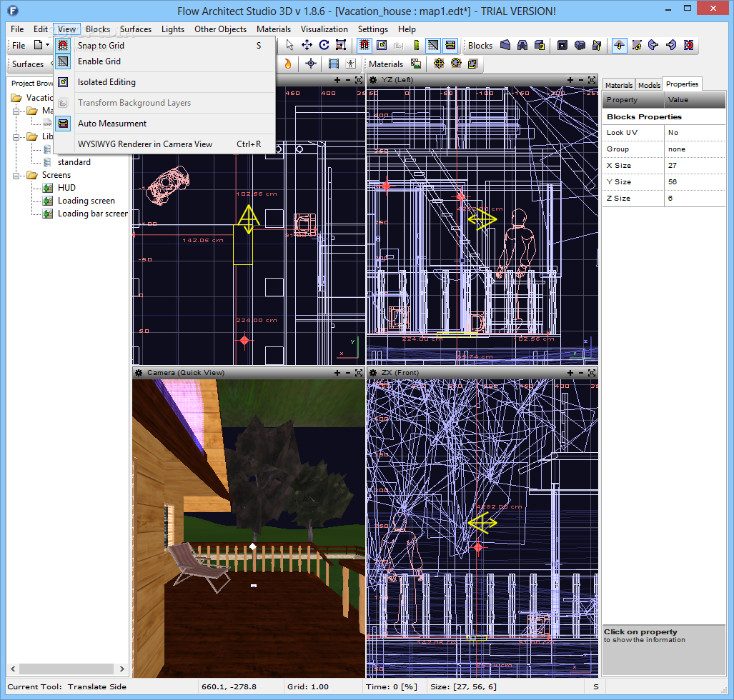Click the arch-shaped block icon

(x=522, y=45)
